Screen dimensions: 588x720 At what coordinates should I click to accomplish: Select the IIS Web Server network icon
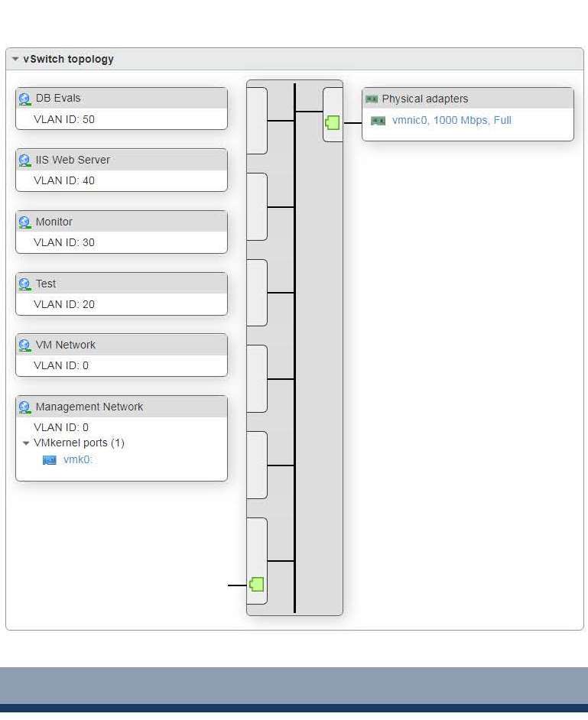click(x=24, y=160)
